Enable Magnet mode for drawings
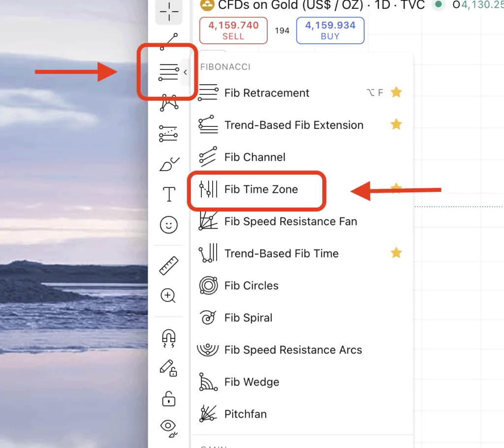The width and height of the screenshot is (504, 448). point(169,338)
